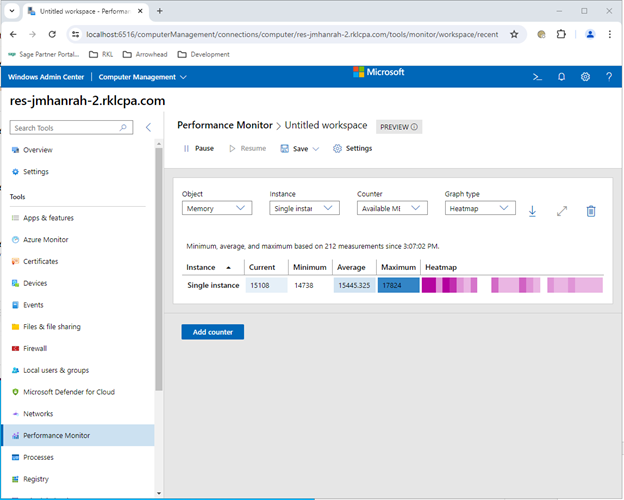Bookmark this page with the star icon
Viewport: 624px width, 500px height.
514,33
